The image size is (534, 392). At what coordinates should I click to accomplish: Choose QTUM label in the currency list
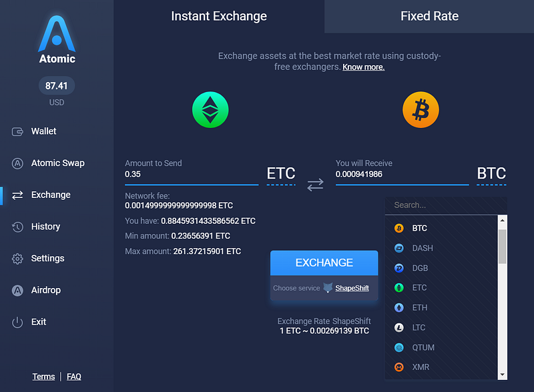tap(423, 347)
